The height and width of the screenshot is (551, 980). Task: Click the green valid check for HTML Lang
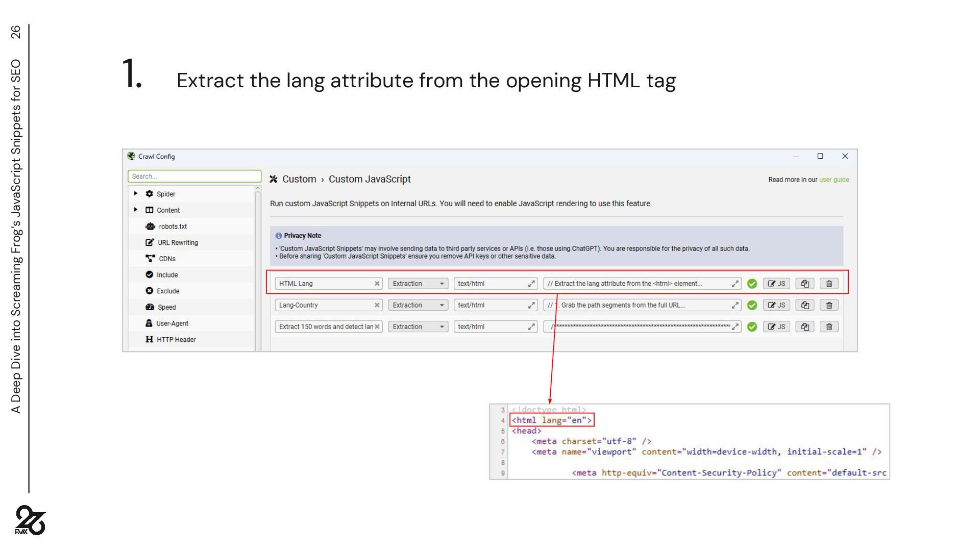pos(752,284)
